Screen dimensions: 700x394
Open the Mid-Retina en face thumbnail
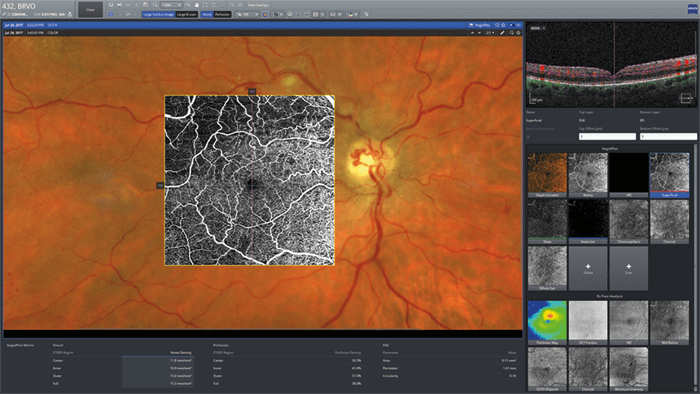(x=669, y=323)
